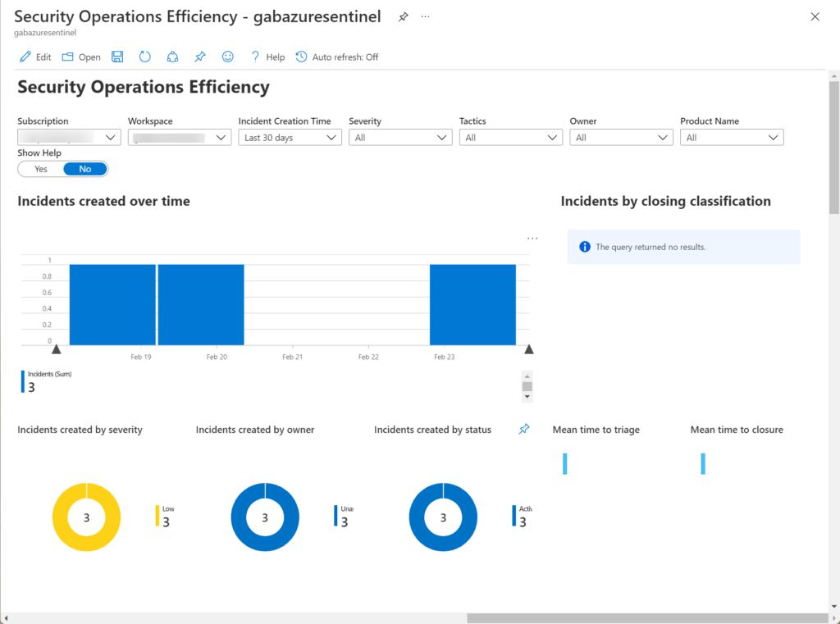The width and height of the screenshot is (840, 624).
Task: Click the info icon in no results message
Action: click(584, 247)
